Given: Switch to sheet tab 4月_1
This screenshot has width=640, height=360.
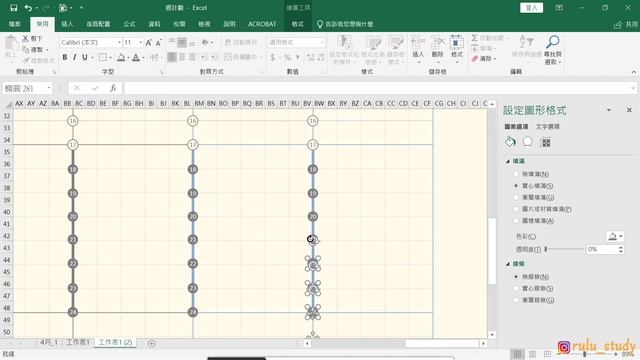Looking at the screenshot, I should pyautogui.click(x=49, y=342).
